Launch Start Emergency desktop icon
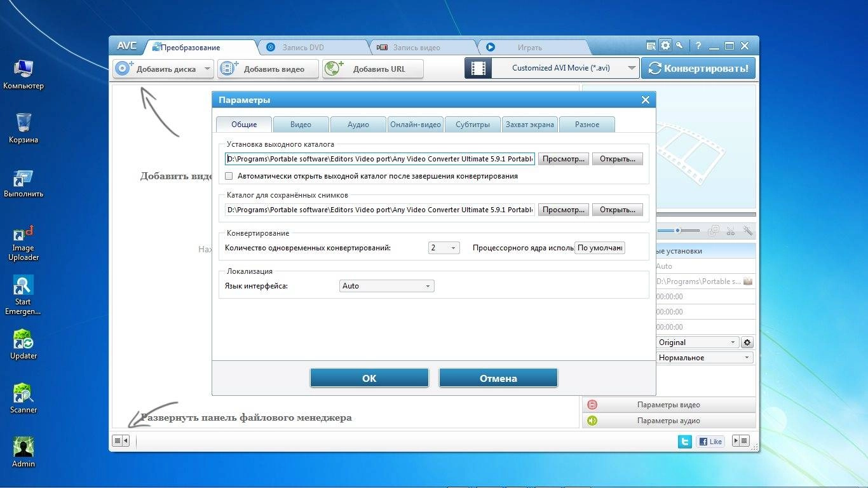 point(24,296)
